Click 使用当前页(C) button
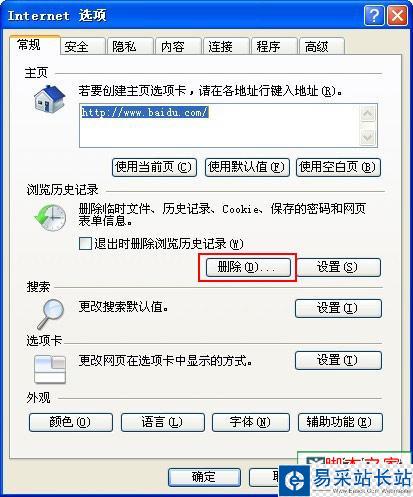This screenshot has width=413, height=497. [154, 167]
